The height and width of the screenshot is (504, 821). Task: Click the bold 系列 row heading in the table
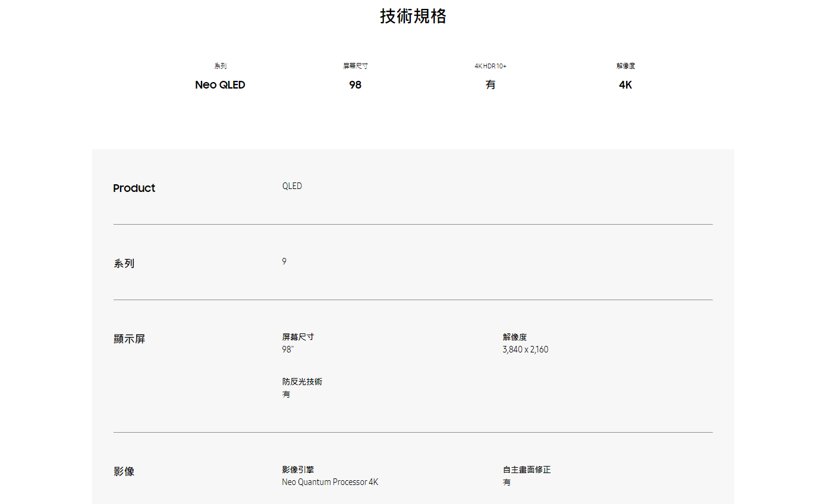pyautogui.click(x=124, y=263)
